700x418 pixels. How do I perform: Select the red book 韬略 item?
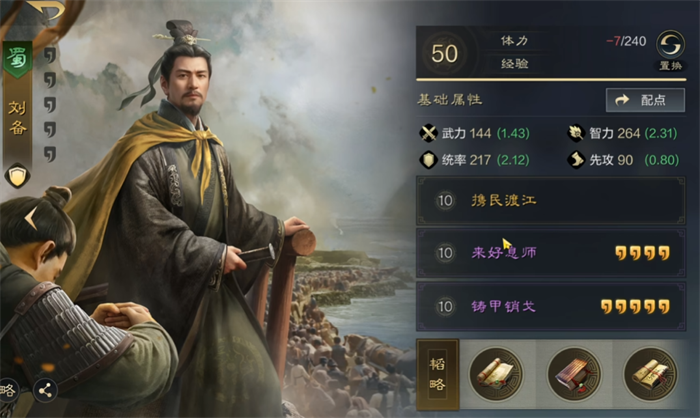coord(574,374)
